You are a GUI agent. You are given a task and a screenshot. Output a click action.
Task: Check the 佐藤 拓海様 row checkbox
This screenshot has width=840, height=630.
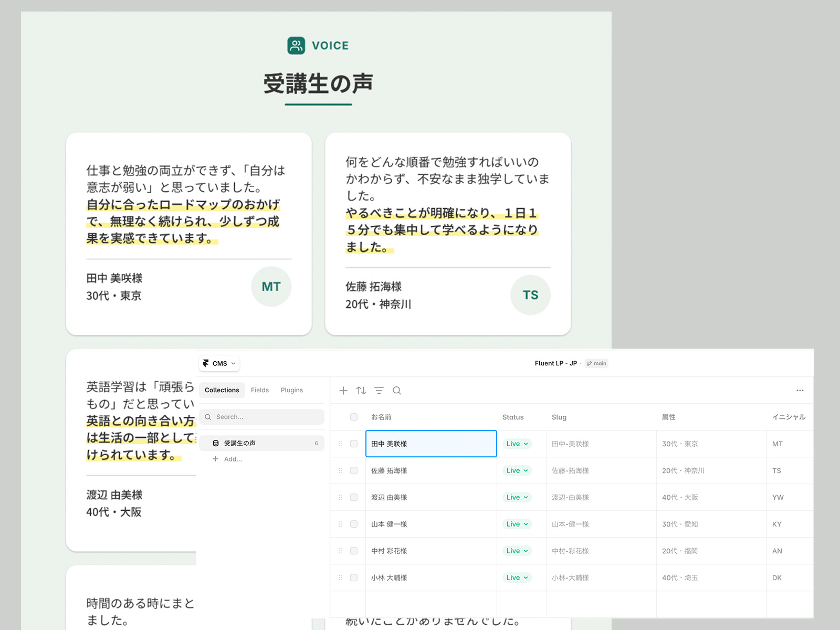(354, 470)
